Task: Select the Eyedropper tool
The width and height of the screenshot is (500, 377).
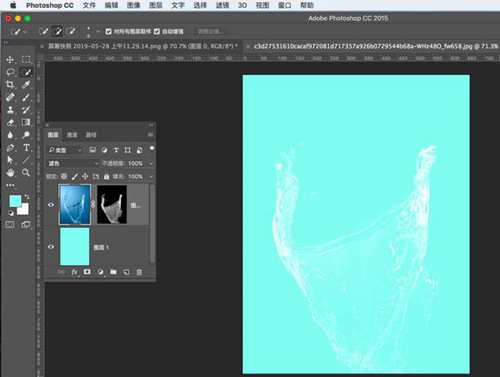Action: (x=26, y=84)
